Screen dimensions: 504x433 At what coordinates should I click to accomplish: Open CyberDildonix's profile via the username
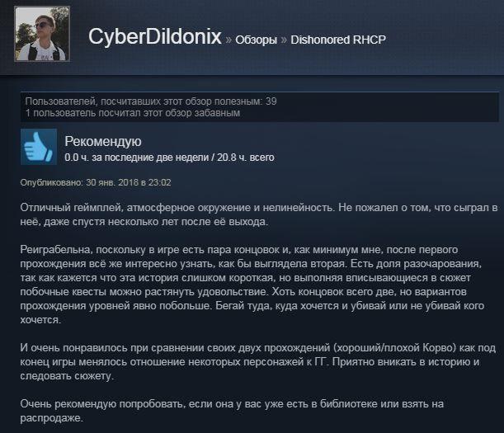coord(155,36)
